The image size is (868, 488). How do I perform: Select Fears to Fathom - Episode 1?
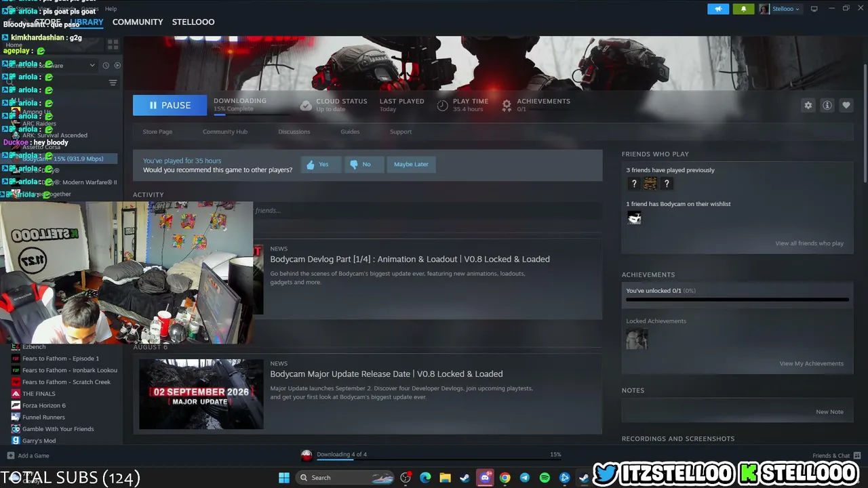tap(60, 359)
